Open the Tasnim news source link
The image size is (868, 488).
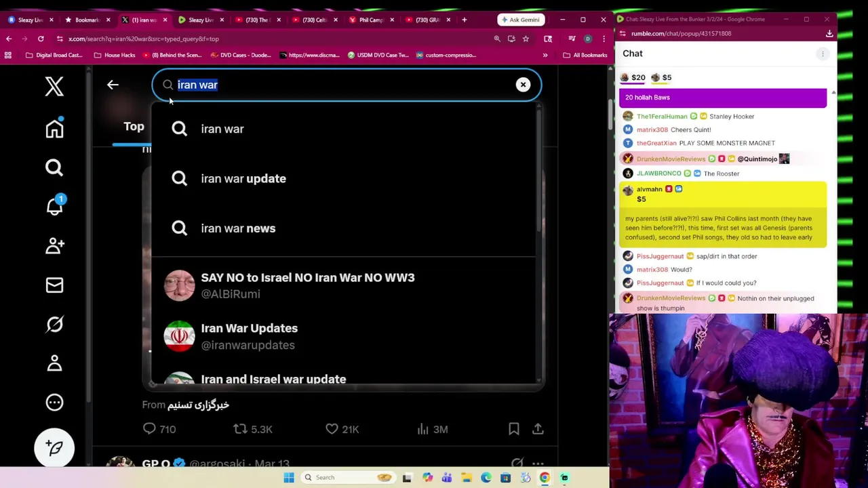[x=198, y=405]
